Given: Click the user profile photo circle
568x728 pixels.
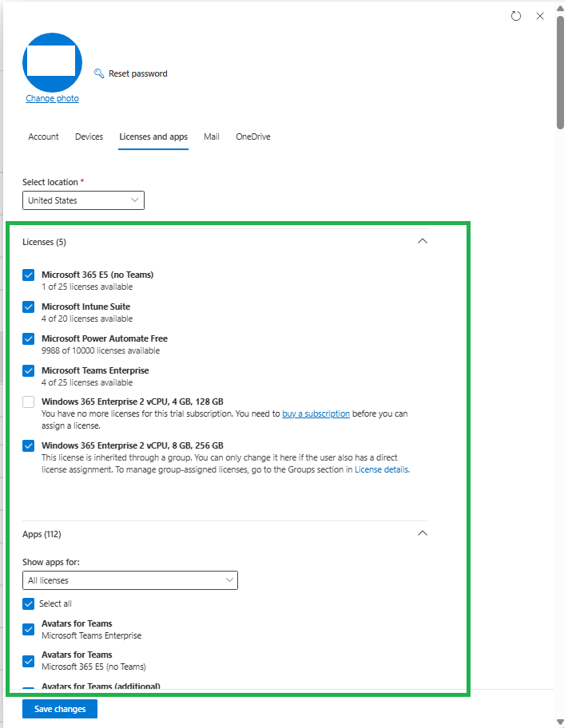Looking at the screenshot, I should click(52, 62).
